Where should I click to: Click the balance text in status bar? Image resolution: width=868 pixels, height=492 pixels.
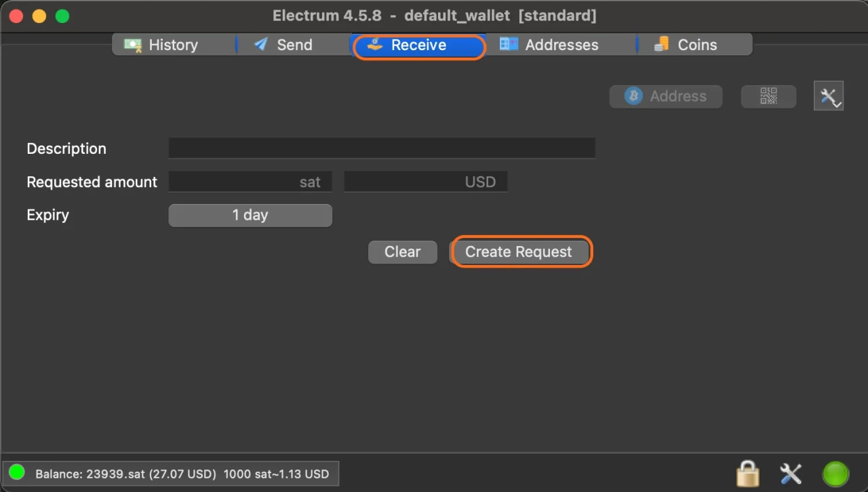(182, 474)
